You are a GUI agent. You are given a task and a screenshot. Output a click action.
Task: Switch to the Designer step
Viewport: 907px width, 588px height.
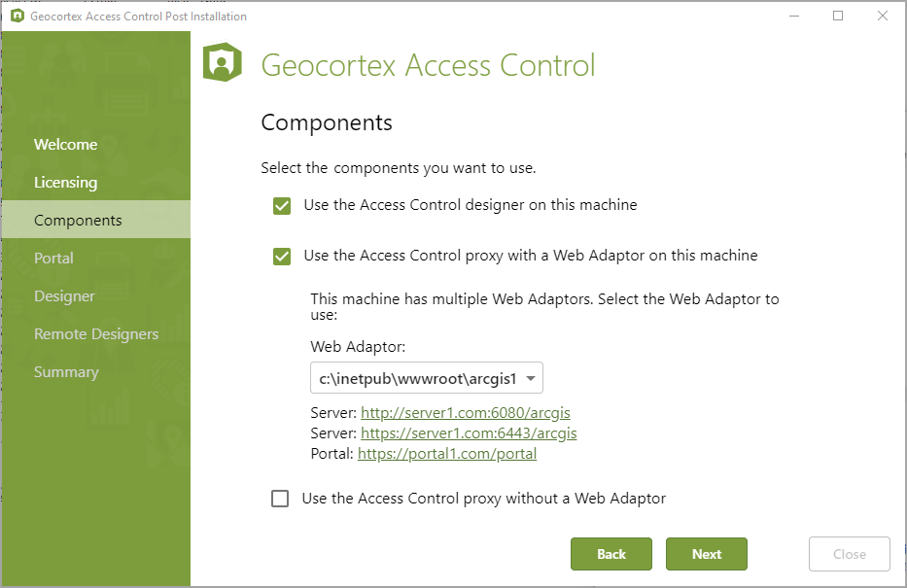(x=64, y=296)
